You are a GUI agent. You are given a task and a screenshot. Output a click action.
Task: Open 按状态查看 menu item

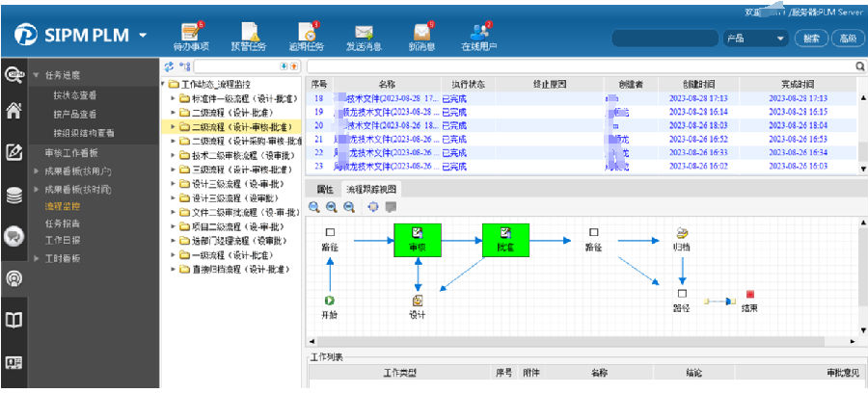click(x=74, y=95)
